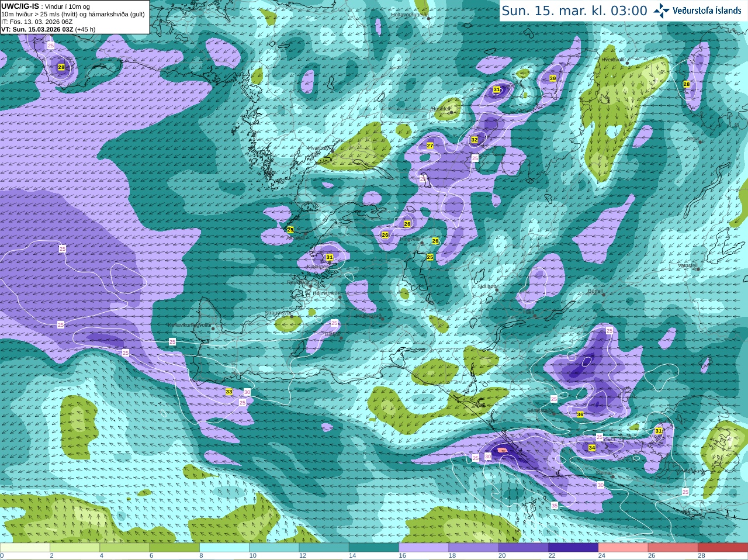
Task: Click the yellow 31 marker at Kjalarnes
Action: (330, 257)
